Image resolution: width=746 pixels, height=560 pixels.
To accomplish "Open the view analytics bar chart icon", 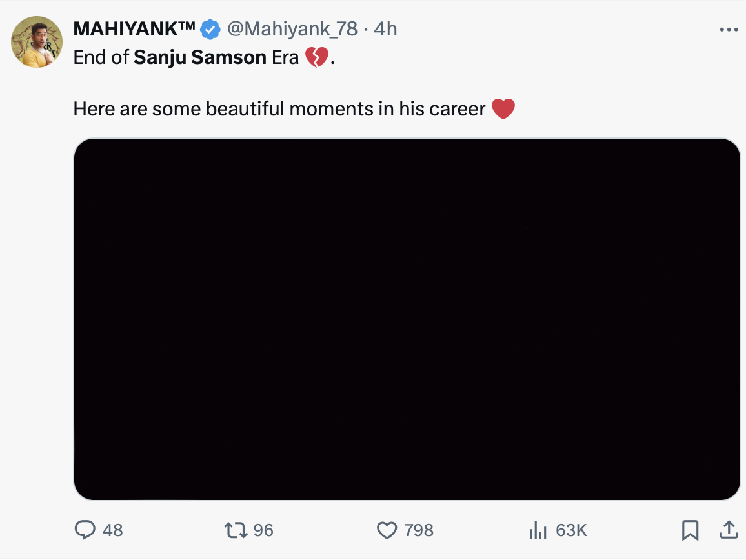I will pos(538,530).
